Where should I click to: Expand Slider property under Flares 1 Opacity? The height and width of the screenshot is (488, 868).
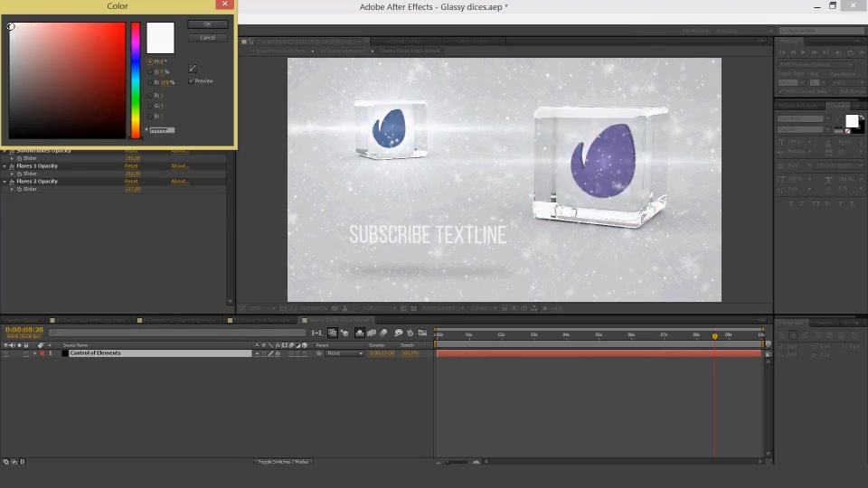(12, 174)
